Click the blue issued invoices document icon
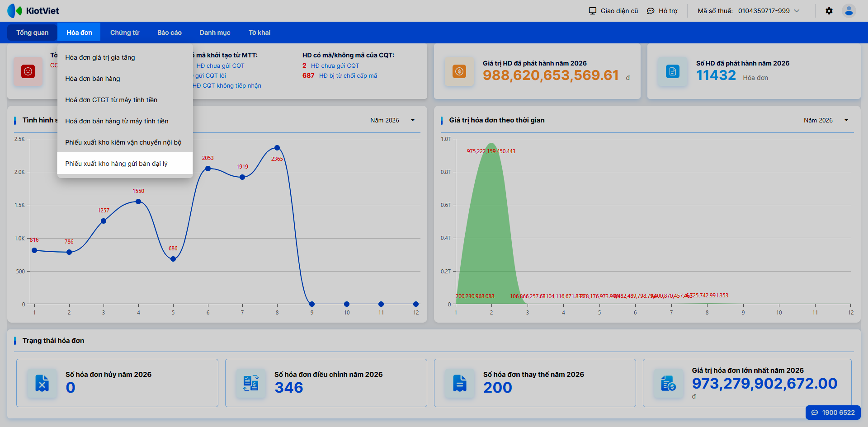This screenshot has height=427, width=868. point(672,71)
